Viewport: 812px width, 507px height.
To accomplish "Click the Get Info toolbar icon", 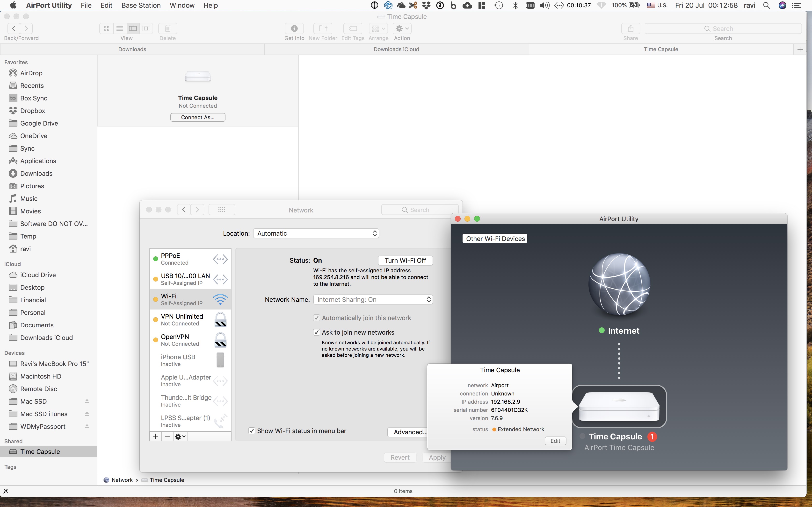I will [294, 28].
